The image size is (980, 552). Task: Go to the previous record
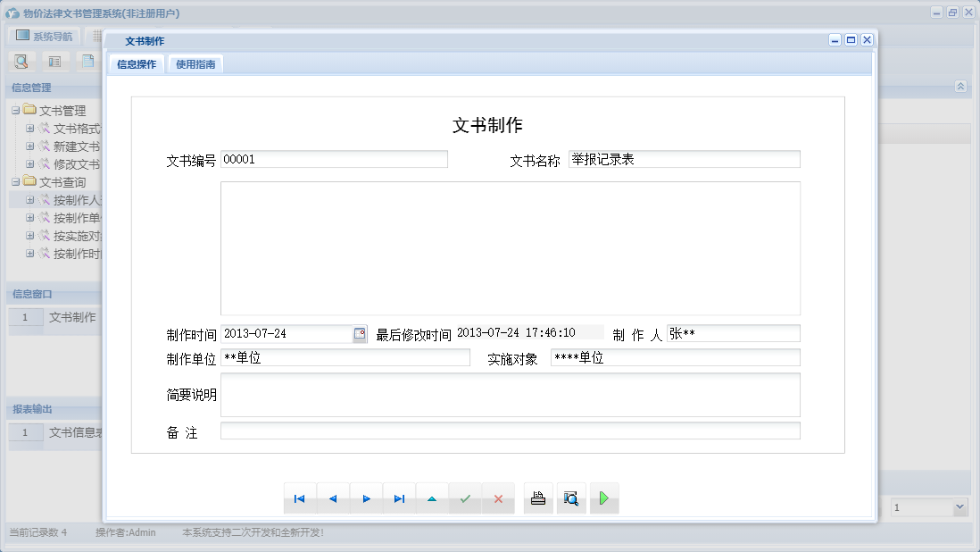[x=333, y=498]
